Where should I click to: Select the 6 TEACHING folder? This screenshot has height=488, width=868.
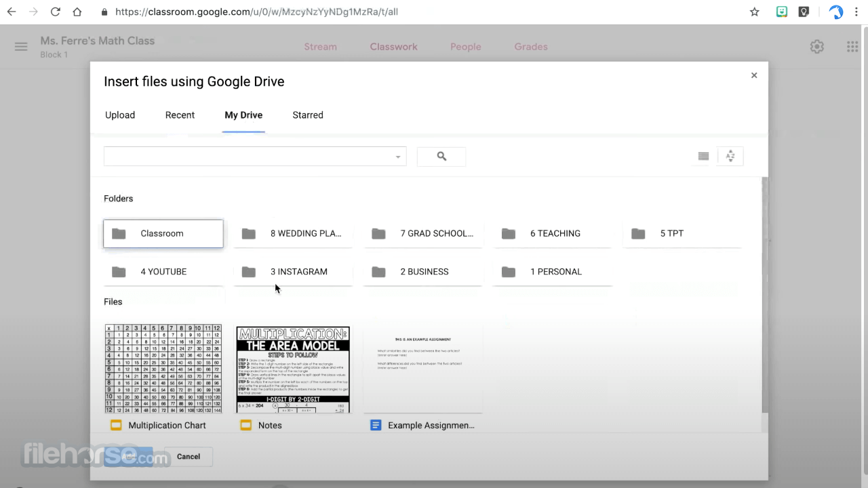(553, 233)
